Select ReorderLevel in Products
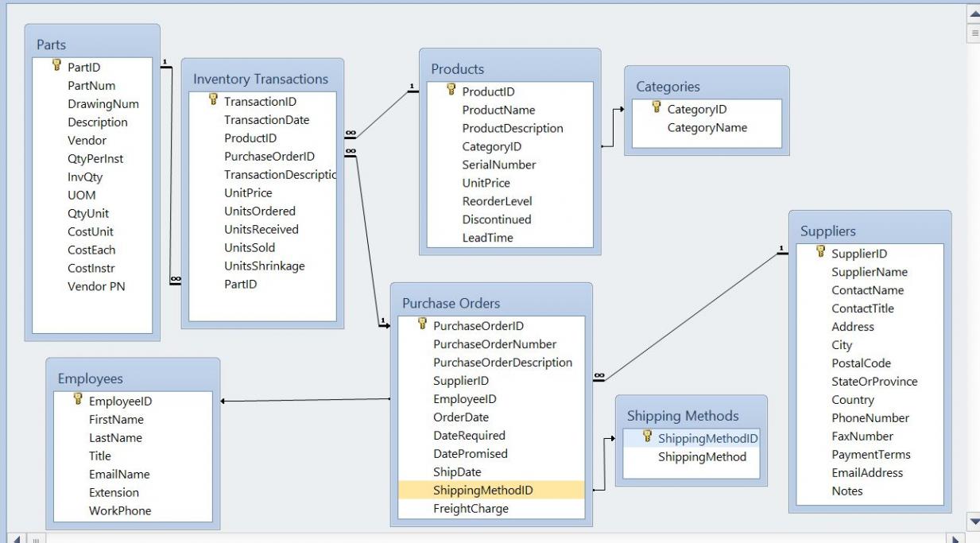The width and height of the screenshot is (980, 543). click(x=497, y=201)
